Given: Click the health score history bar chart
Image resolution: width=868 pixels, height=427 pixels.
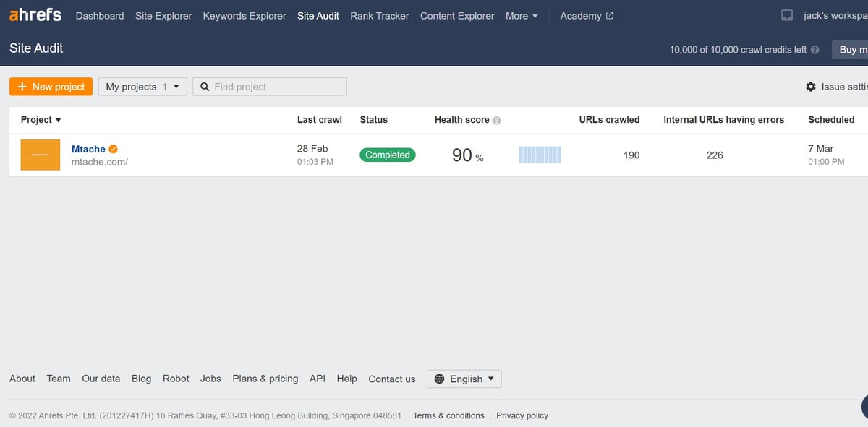Looking at the screenshot, I should click(x=540, y=155).
